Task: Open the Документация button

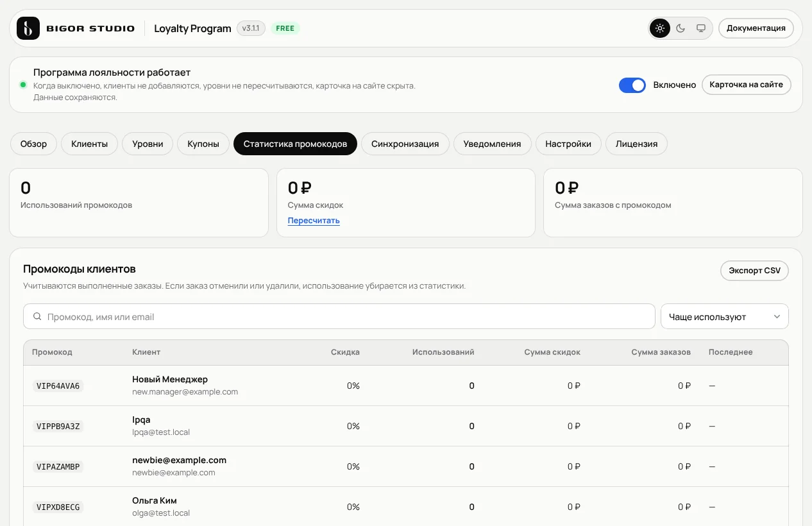Action: click(x=756, y=28)
